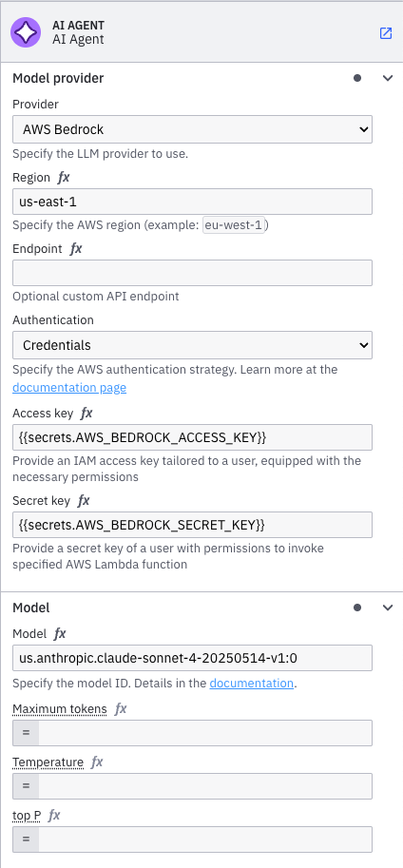Image resolution: width=403 pixels, height=868 pixels.
Task: Open the Provider dropdown showing AWS Bedrock
Action: [192, 129]
